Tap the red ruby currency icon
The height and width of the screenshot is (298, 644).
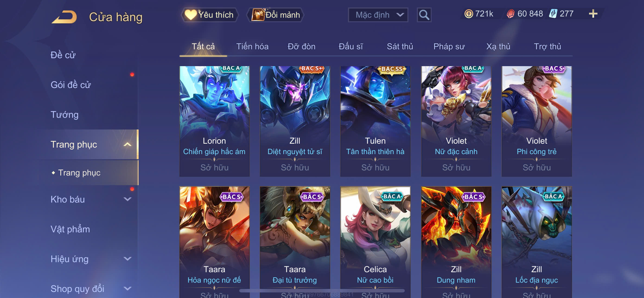click(510, 13)
